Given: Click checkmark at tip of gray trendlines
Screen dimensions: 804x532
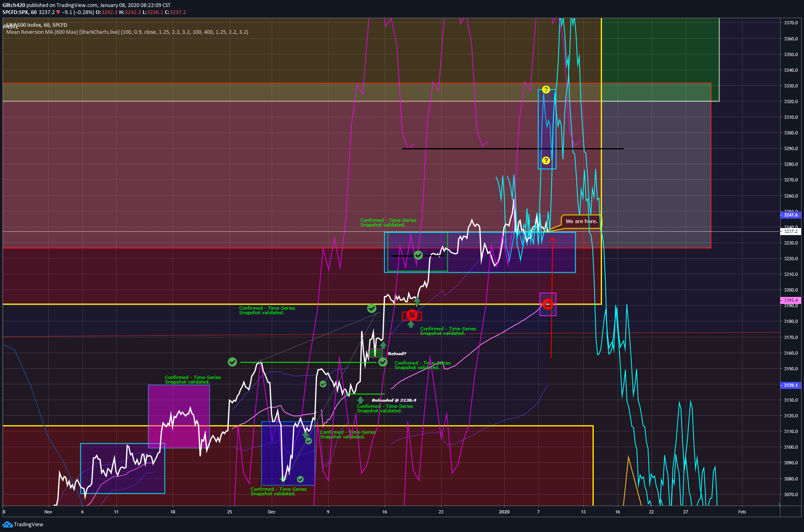Looking at the screenshot, I should point(371,308).
